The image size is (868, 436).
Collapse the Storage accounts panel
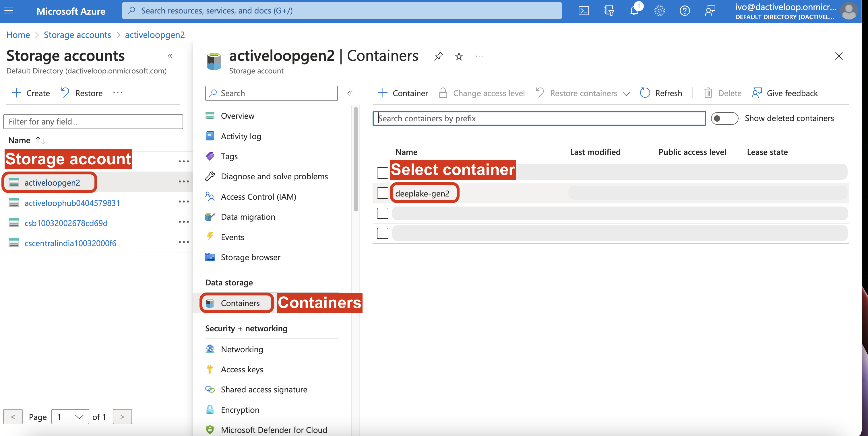click(x=170, y=56)
